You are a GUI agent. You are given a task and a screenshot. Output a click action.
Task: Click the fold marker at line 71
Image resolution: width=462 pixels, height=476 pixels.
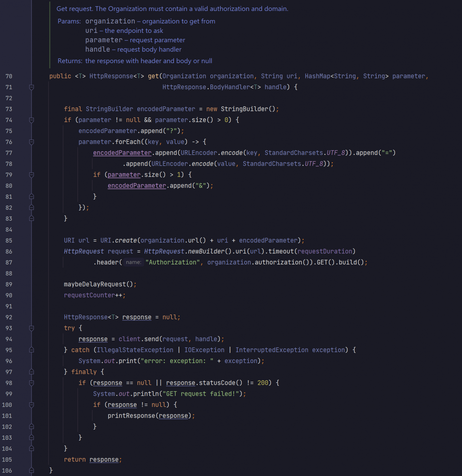pyautogui.click(x=31, y=87)
